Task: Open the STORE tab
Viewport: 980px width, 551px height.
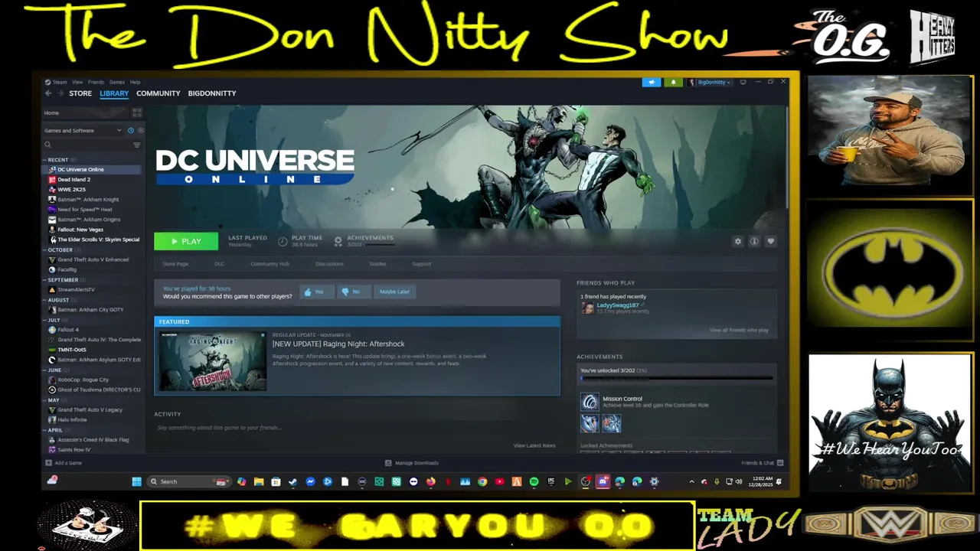Action: tap(80, 93)
